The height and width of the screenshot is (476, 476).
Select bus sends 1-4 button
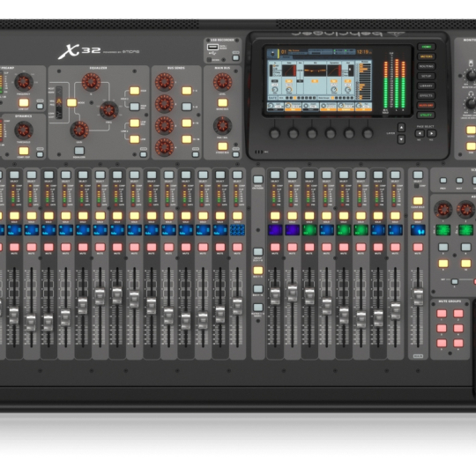click(x=187, y=91)
